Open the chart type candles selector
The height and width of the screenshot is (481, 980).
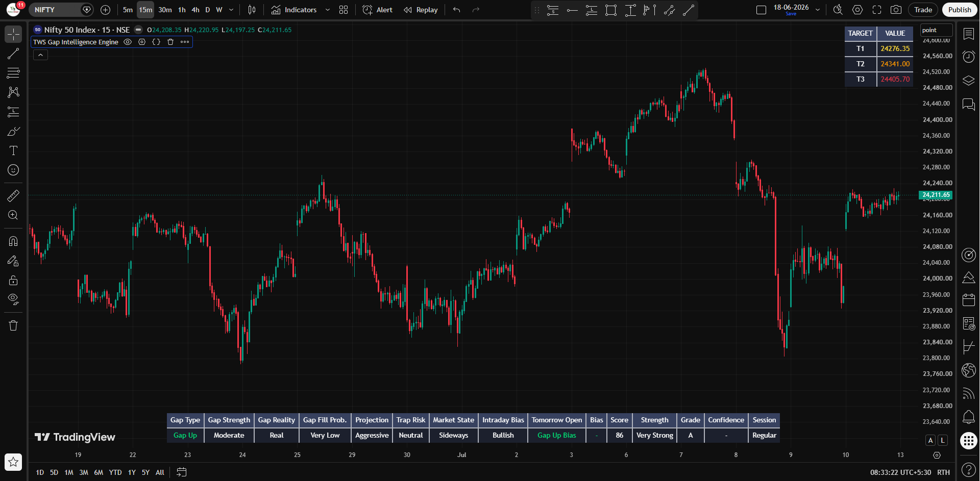(252, 10)
